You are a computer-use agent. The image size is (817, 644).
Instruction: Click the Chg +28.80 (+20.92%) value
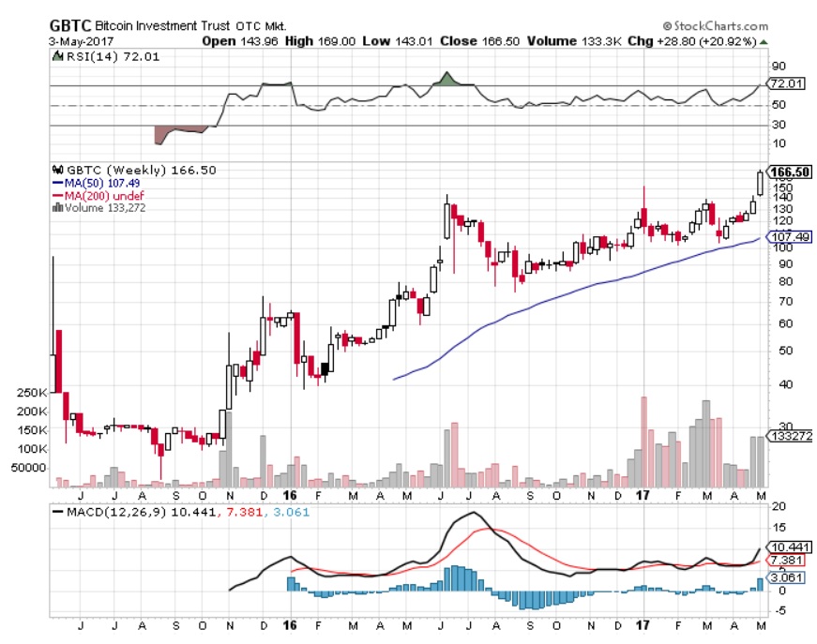[691, 41]
